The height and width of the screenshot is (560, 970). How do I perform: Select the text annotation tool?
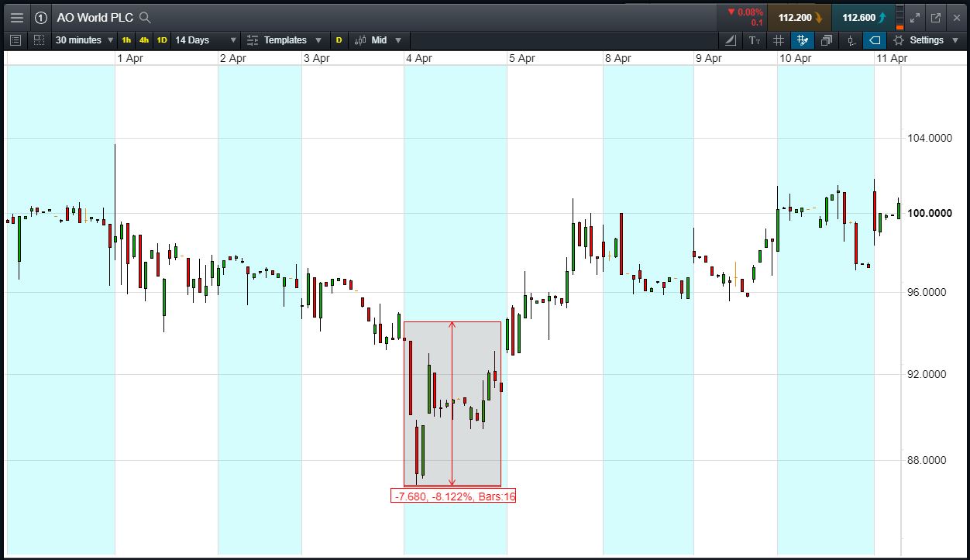pyautogui.click(x=755, y=40)
